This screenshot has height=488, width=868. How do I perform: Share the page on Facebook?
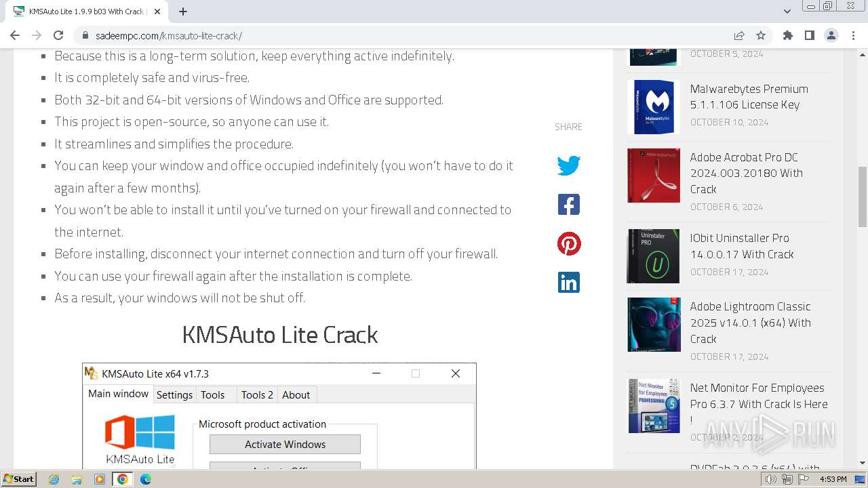(568, 205)
